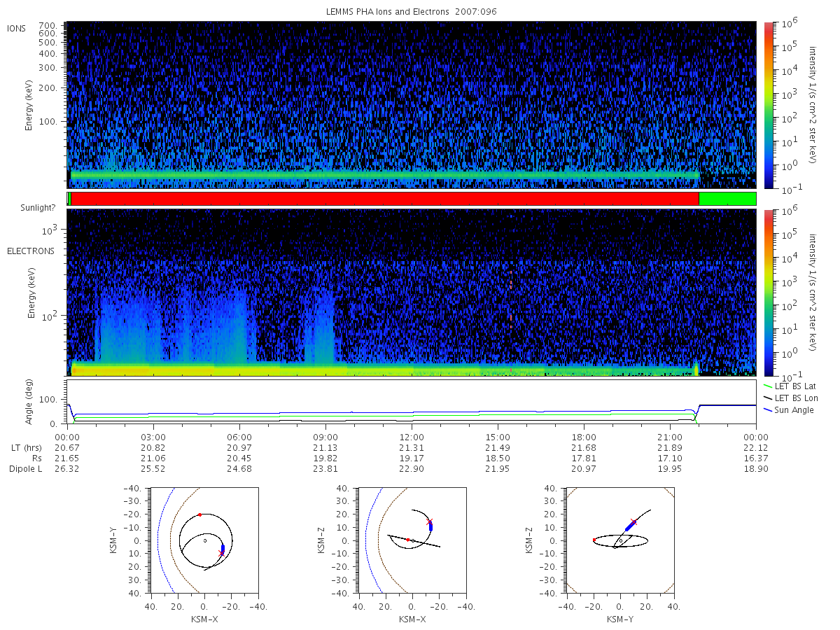Click the Rs value 18.50
This screenshot has height=630, width=840.
point(498,458)
